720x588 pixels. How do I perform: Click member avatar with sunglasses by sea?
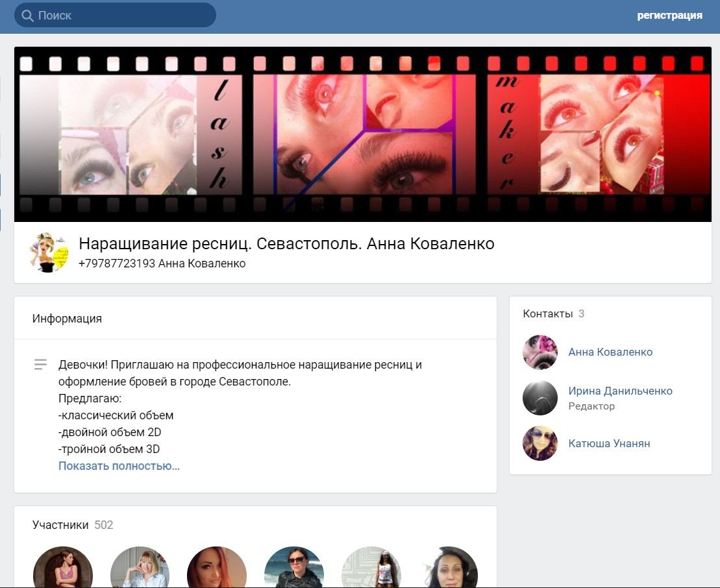[x=294, y=567]
